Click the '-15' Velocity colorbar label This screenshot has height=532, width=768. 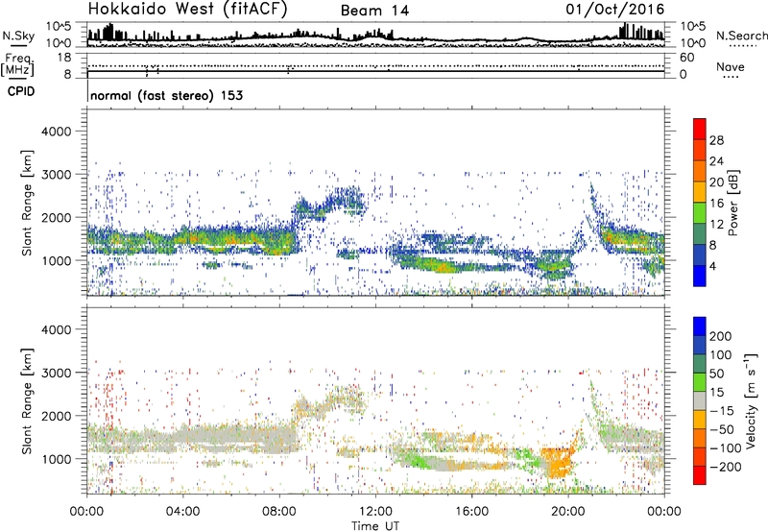coord(722,411)
